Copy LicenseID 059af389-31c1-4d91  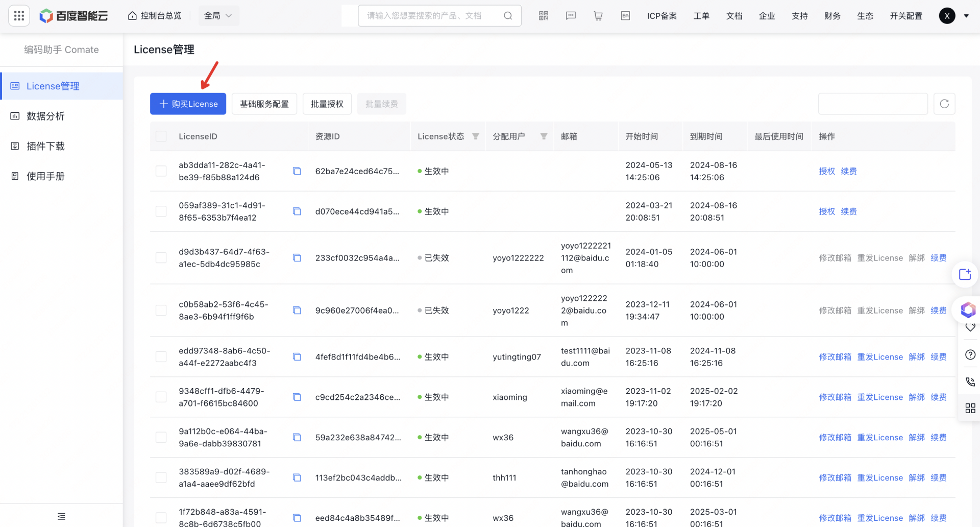tap(297, 211)
